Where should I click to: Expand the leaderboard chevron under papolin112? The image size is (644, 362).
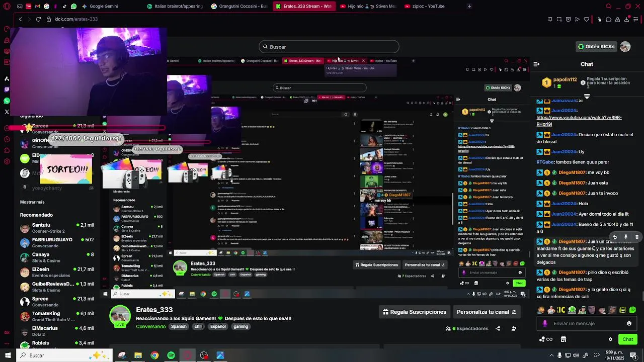[587, 96]
